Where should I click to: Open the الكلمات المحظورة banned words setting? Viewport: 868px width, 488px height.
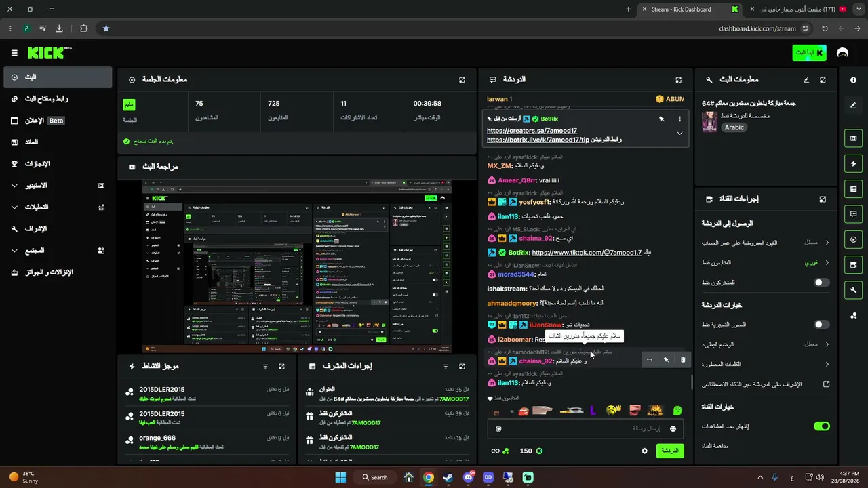pos(766,364)
